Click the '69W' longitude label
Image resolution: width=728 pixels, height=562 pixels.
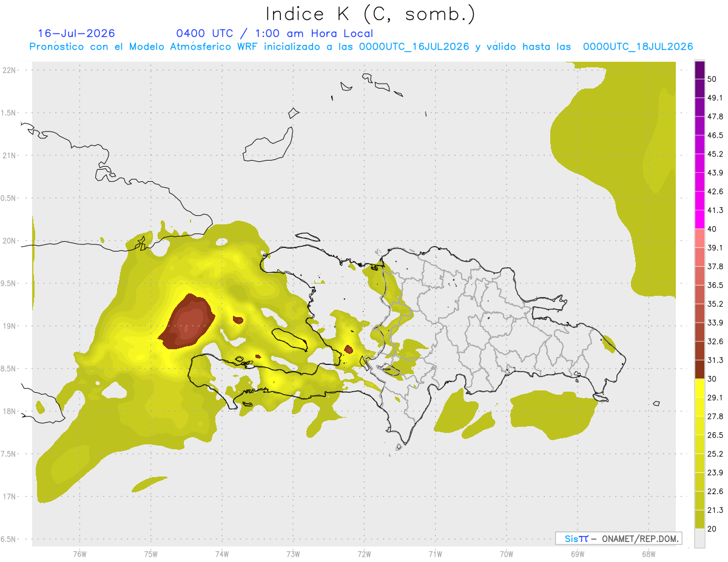[x=577, y=554]
